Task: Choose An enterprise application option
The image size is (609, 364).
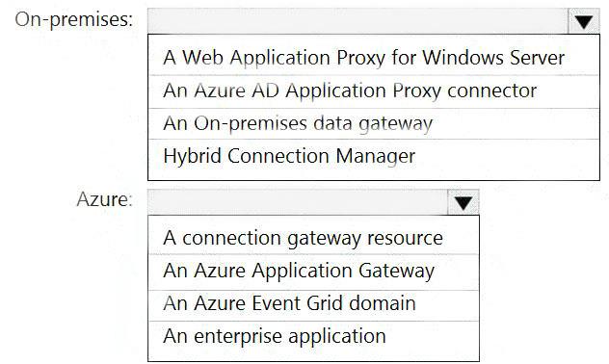Action: [313, 336]
